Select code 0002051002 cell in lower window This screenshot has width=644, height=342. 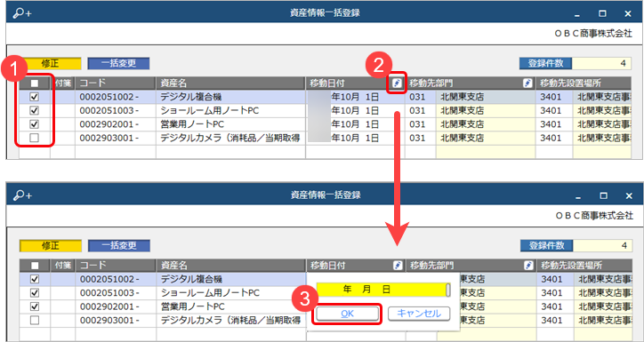click(116, 279)
